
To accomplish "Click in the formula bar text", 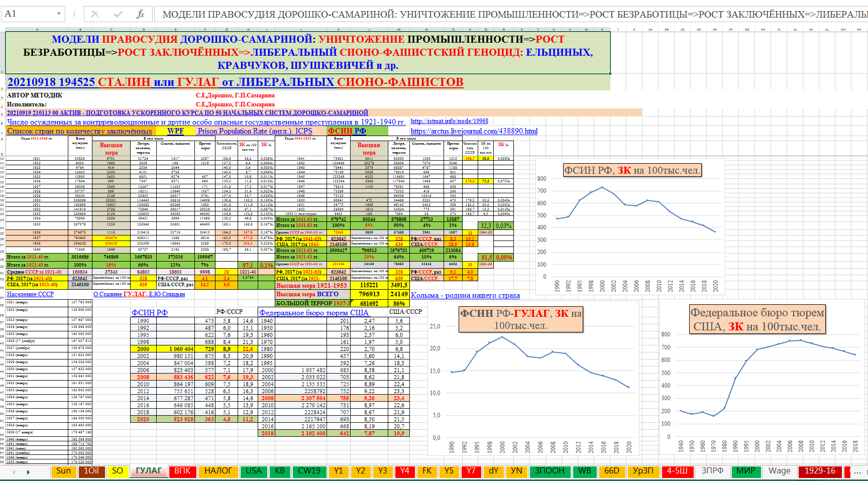I will tap(502, 14).
